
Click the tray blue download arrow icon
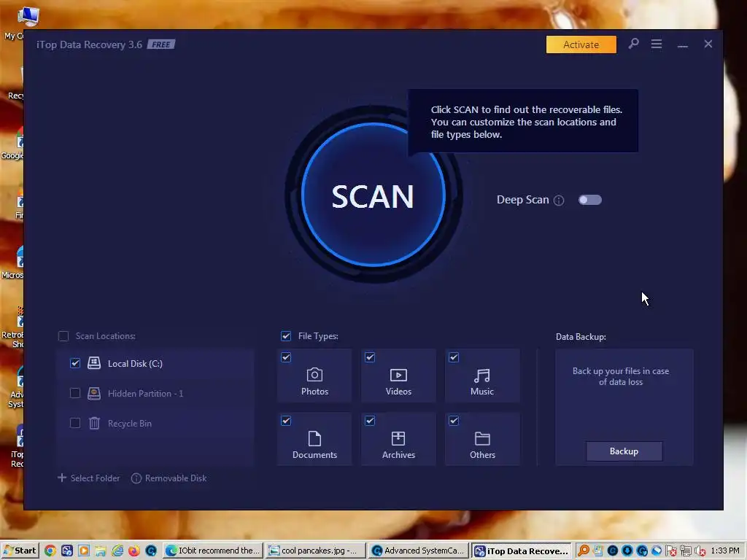(627, 551)
